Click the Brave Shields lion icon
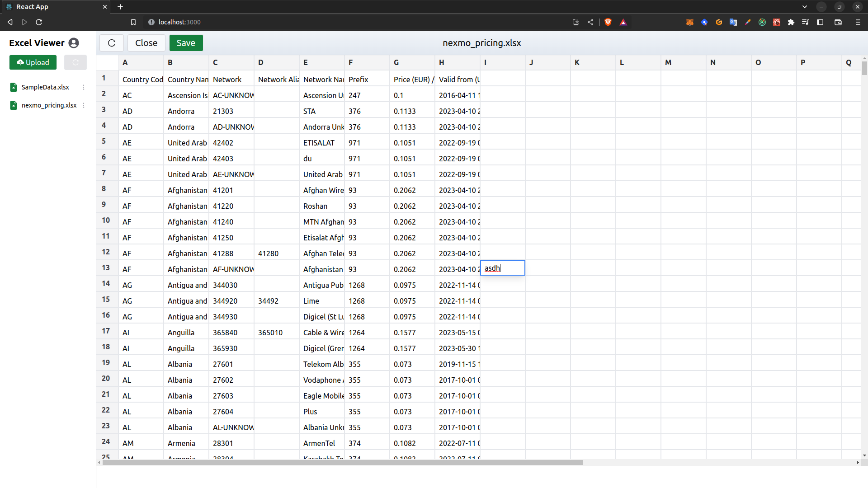 click(608, 22)
